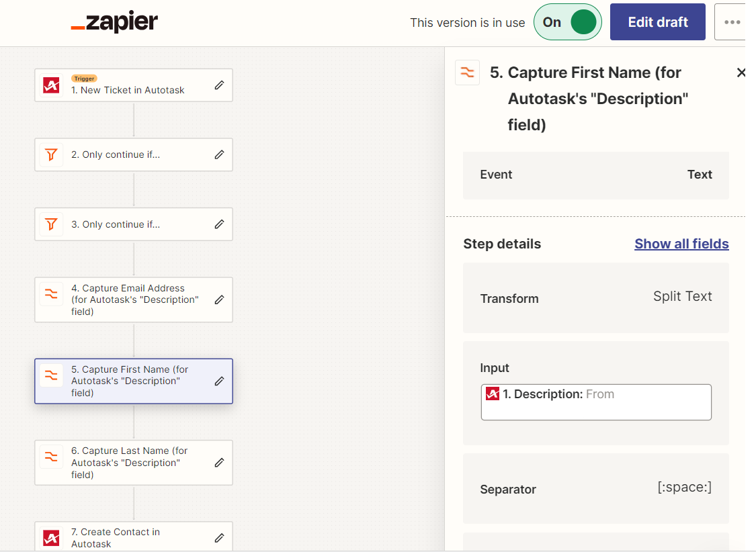Open the three-dots more menu
Image resolution: width=756 pixels, height=552 pixels.
[x=732, y=22]
